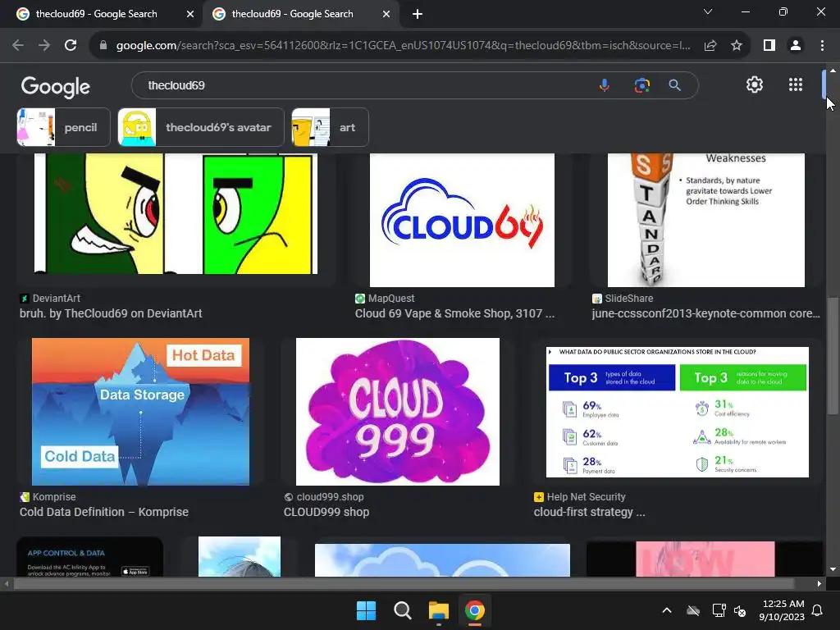Open Chrome three-dot menu
This screenshot has height=630, width=840.
(x=822, y=46)
